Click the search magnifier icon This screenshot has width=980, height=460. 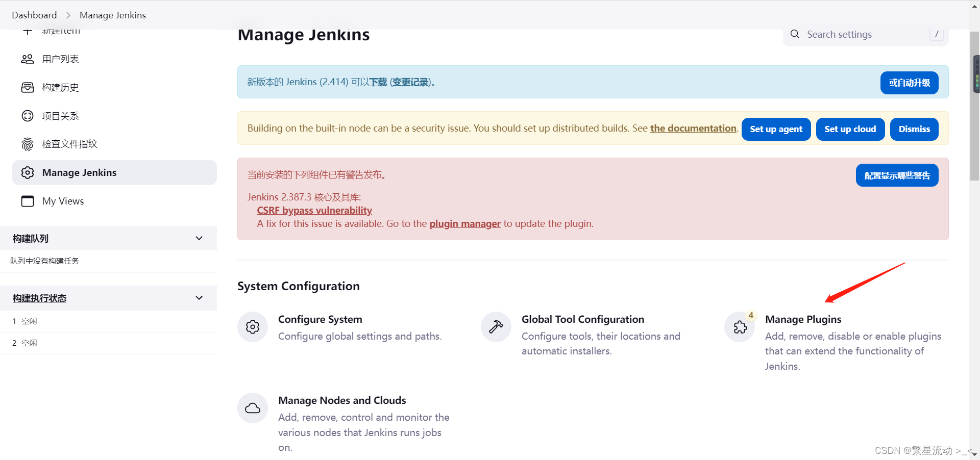click(x=795, y=34)
